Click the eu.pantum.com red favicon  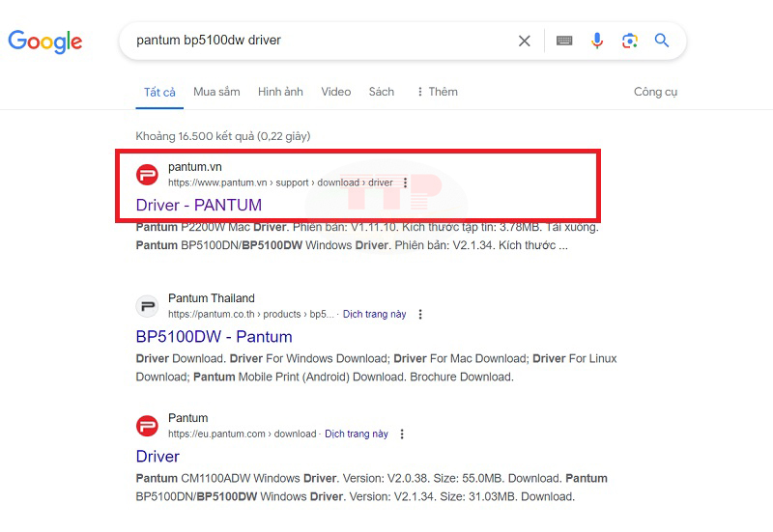[x=147, y=426]
